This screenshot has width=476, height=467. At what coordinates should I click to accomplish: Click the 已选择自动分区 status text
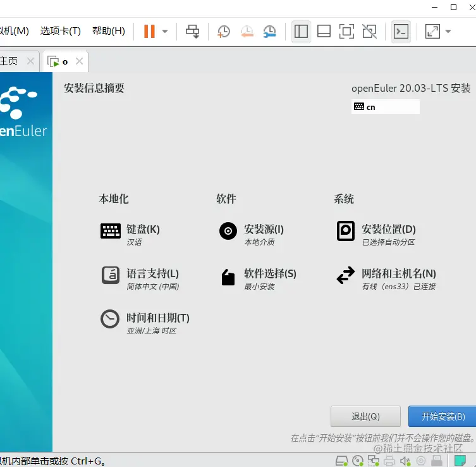click(388, 242)
